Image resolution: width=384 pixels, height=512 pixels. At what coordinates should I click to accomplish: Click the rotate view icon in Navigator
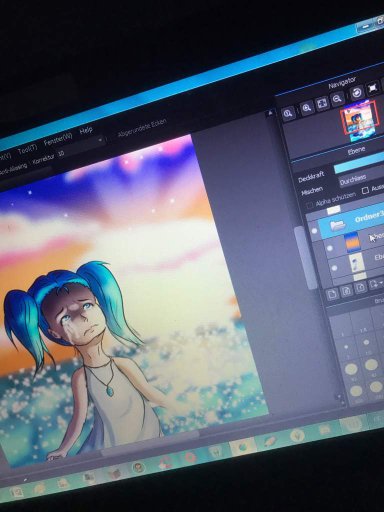pyautogui.click(x=357, y=92)
